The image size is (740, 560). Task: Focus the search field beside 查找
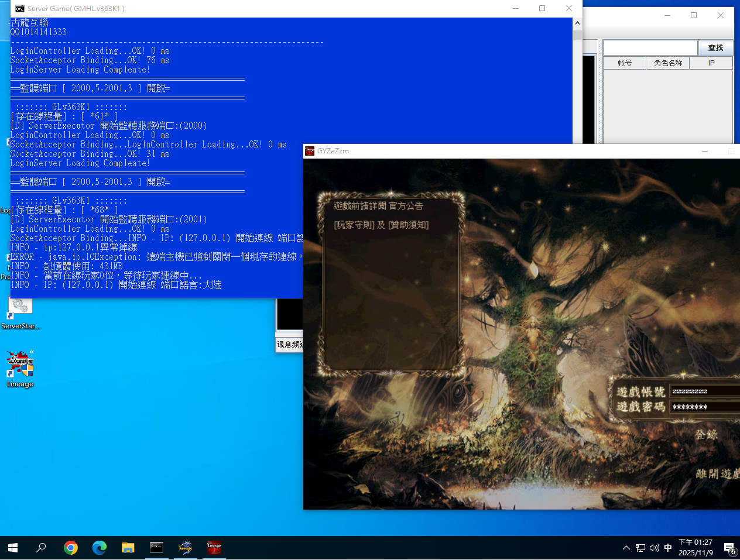[x=650, y=47]
